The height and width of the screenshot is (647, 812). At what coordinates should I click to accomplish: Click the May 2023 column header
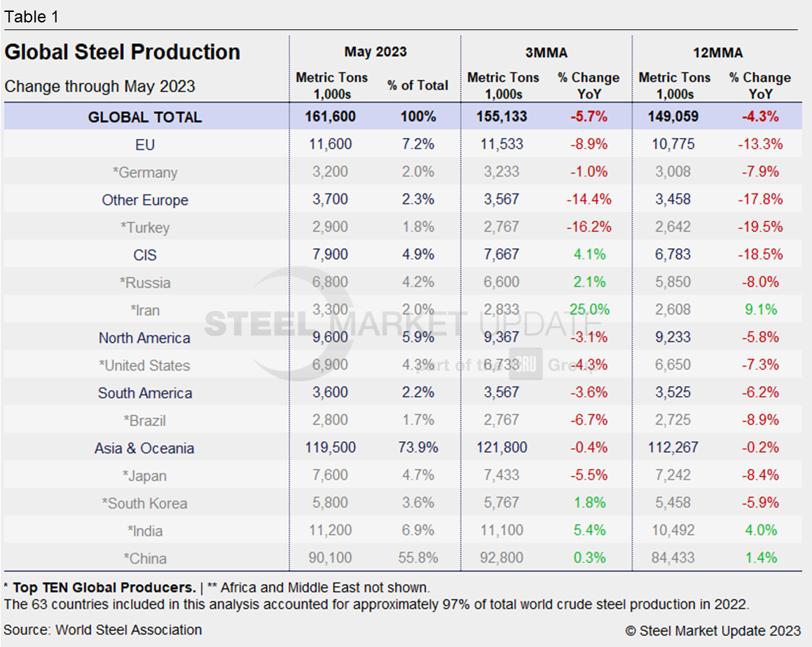click(375, 53)
